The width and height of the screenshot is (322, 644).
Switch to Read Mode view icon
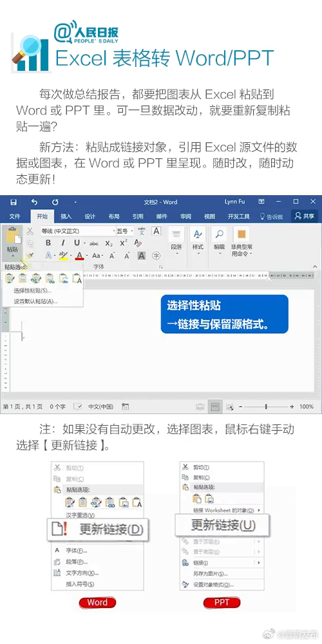pyautogui.click(x=200, y=406)
